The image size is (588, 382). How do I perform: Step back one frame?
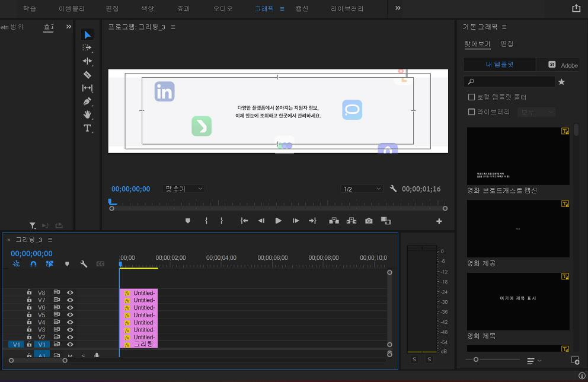click(261, 221)
